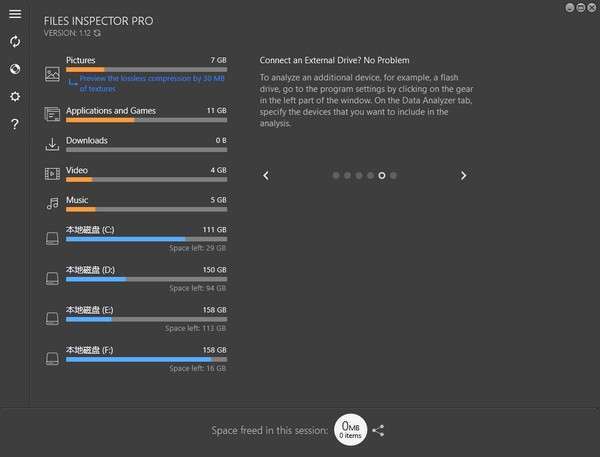Go to the previous tip slide
This screenshot has width=600, height=457.
tap(266, 175)
